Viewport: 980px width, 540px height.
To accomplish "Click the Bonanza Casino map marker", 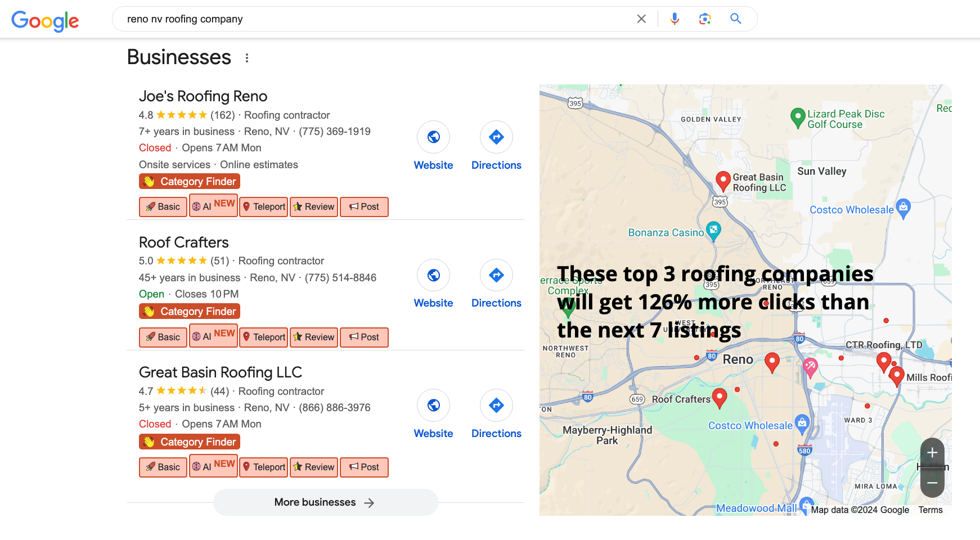I will (713, 231).
